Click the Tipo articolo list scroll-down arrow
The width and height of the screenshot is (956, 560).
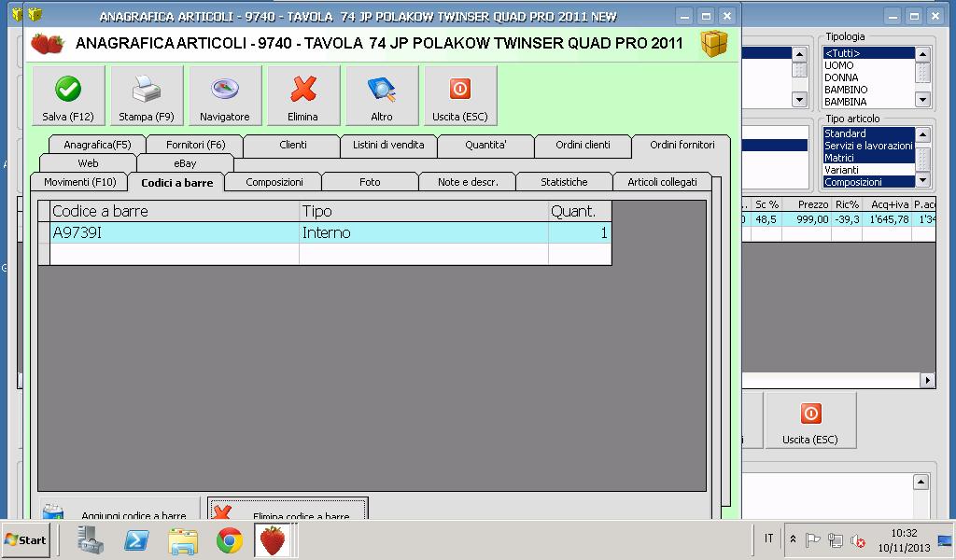click(x=922, y=180)
